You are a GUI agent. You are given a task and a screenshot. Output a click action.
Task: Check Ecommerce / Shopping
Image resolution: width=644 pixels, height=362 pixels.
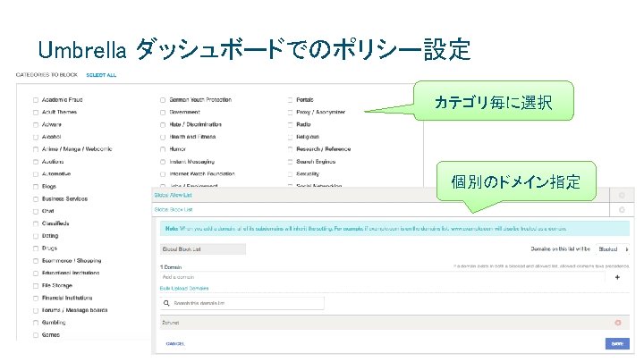[x=36, y=261]
